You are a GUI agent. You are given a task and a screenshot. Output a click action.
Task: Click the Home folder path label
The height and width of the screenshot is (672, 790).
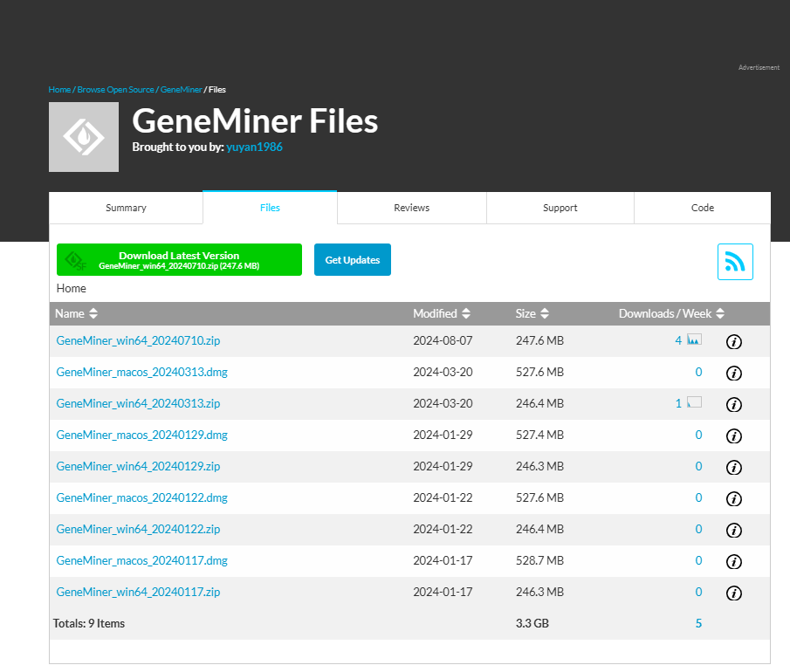tap(71, 289)
